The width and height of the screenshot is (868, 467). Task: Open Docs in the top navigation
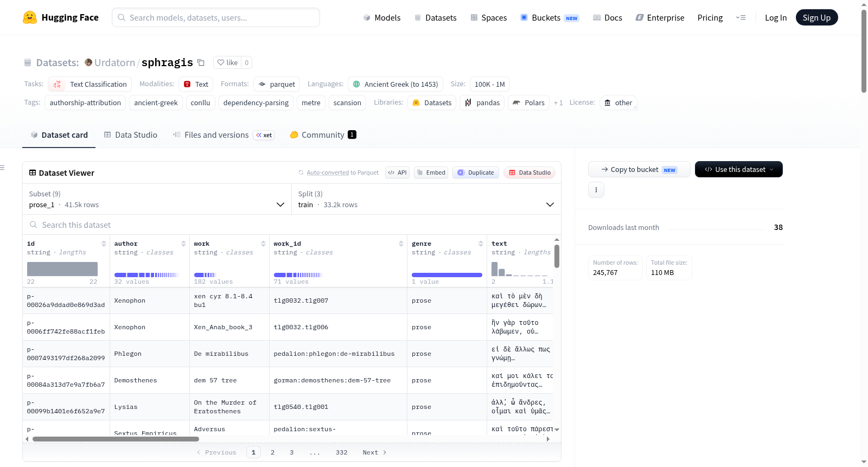(x=608, y=17)
